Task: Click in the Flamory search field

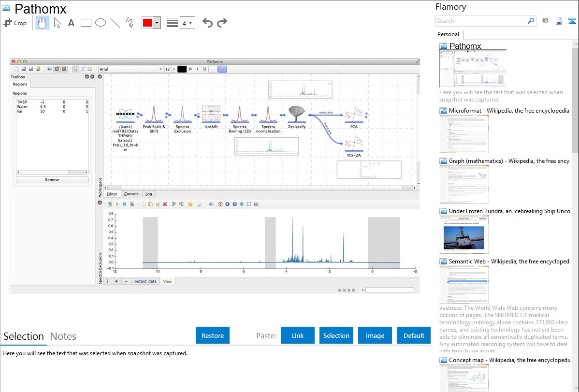Action: point(481,21)
